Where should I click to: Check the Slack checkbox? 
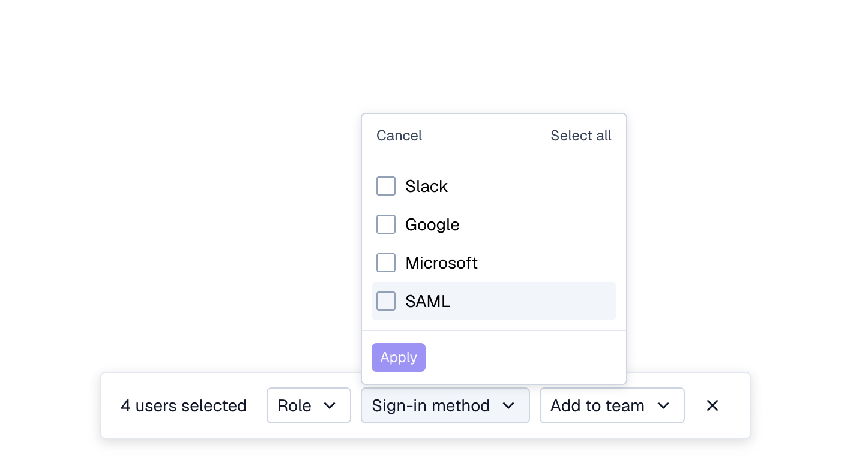(386, 186)
